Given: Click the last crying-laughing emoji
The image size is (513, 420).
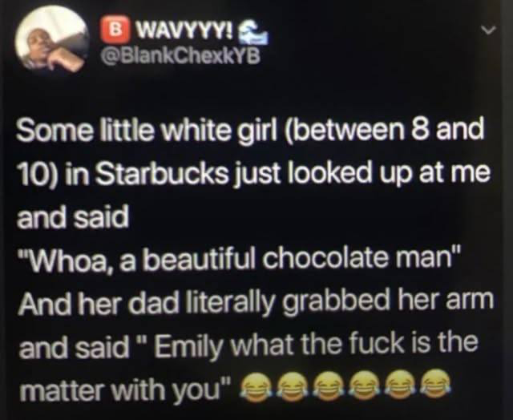Looking at the screenshot, I should pos(437,383).
